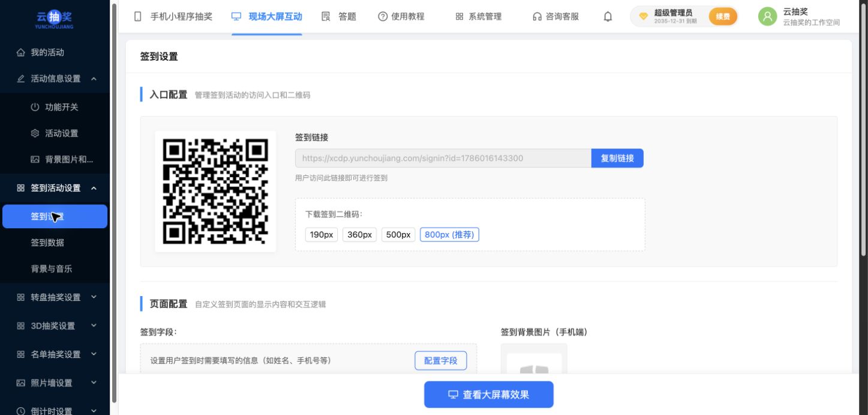Click the sidebar vertical scrollbar

[x=114, y=204]
